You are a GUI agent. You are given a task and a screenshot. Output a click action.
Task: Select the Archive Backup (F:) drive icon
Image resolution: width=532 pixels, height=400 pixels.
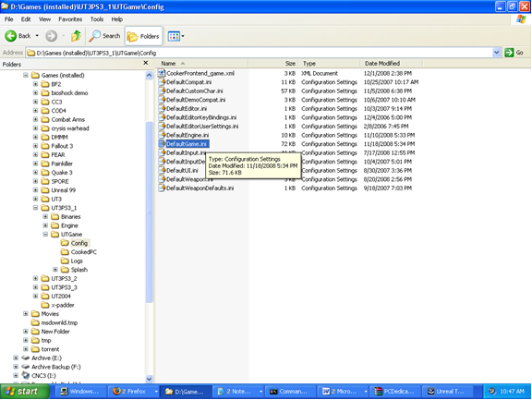point(26,367)
